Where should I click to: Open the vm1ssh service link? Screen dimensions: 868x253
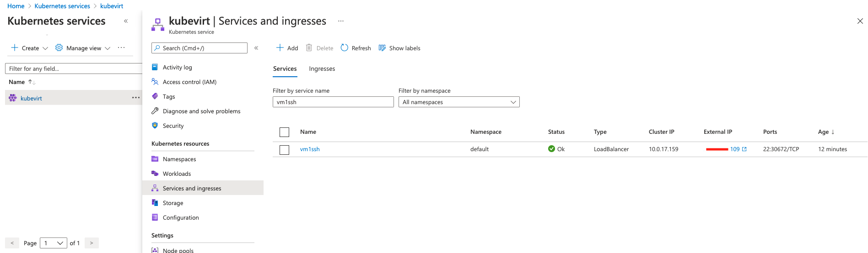pos(310,149)
